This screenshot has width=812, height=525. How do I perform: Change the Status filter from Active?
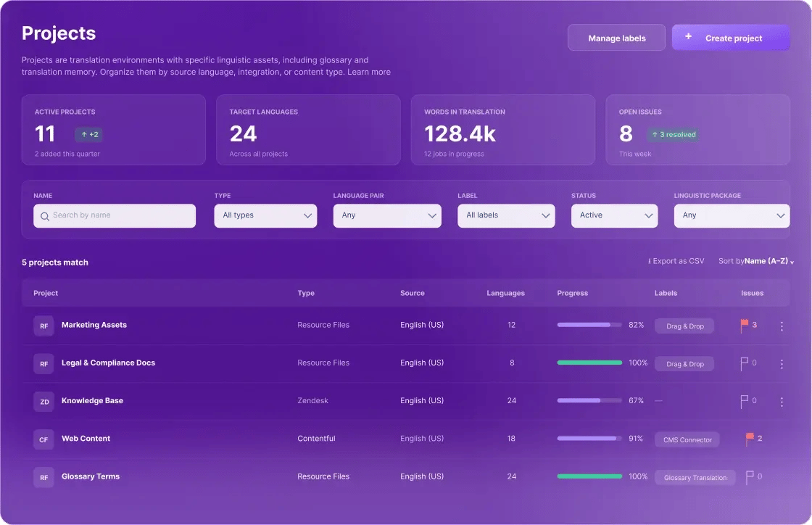click(614, 215)
